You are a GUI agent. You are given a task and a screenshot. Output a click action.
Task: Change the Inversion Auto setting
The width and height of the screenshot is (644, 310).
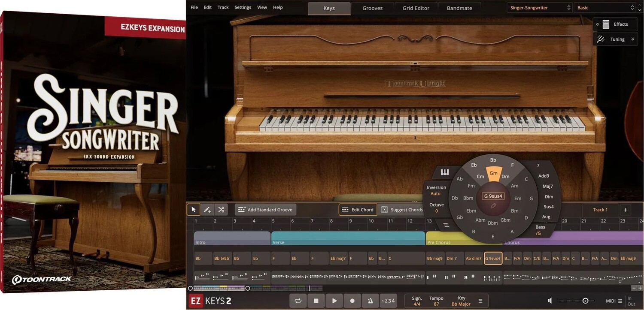(436, 190)
